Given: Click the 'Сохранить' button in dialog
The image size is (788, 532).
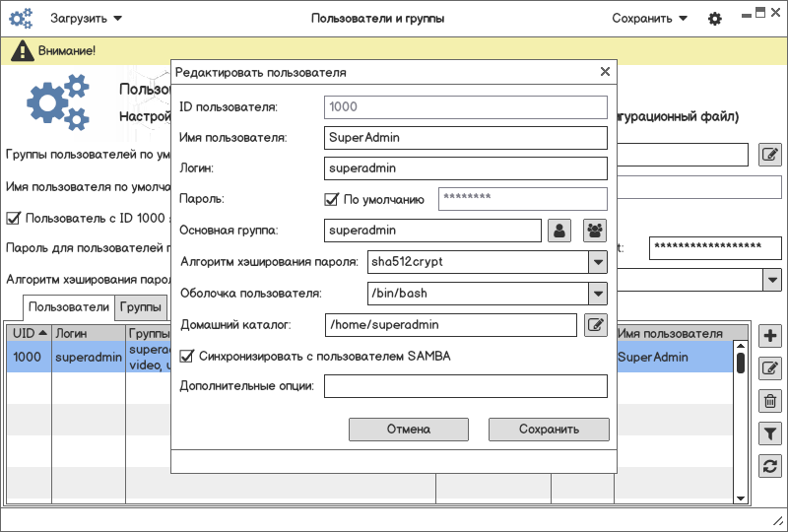Looking at the screenshot, I should (549, 430).
